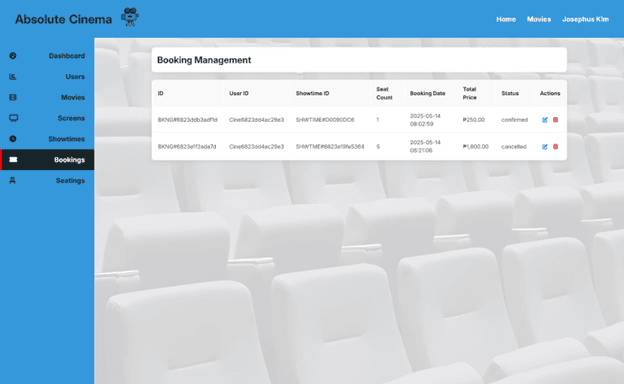Click the Booking Date column header
624x384 pixels.
pos(427,93)
